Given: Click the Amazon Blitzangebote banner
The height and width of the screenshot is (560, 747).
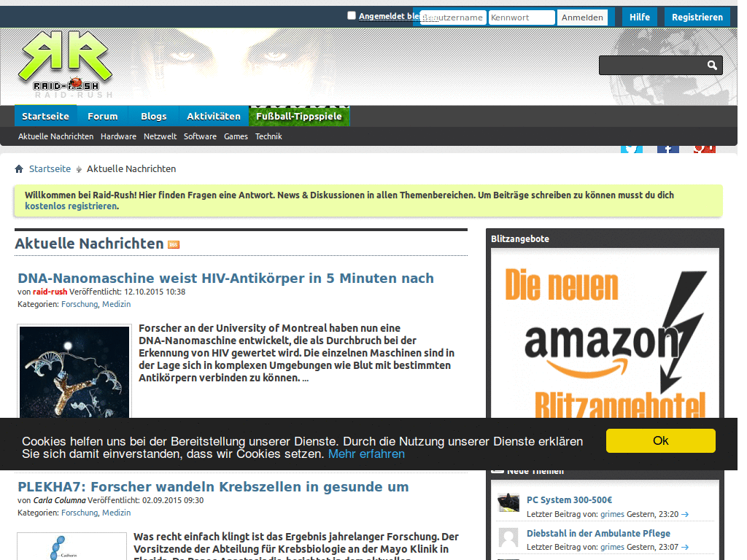Looking at the screenshot, I should coord(605,333).
